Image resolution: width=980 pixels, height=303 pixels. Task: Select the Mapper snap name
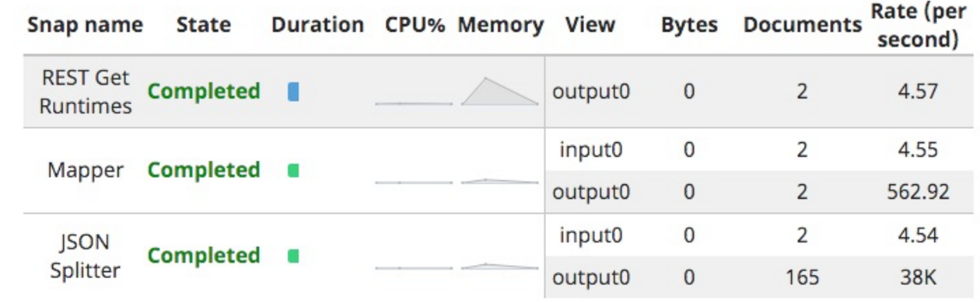pyautogui.click(x=86, y=170)
